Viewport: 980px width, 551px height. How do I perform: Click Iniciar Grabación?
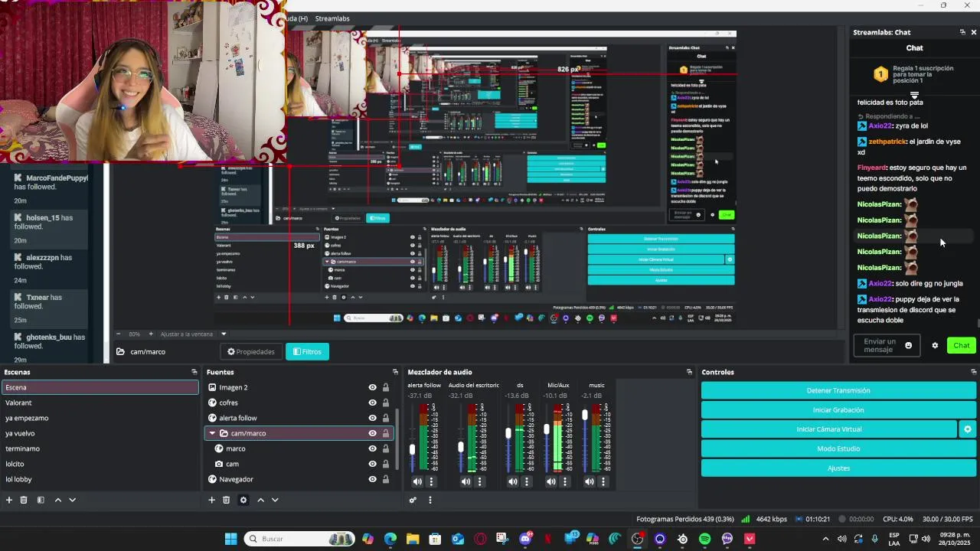click(x=838, y=410)
